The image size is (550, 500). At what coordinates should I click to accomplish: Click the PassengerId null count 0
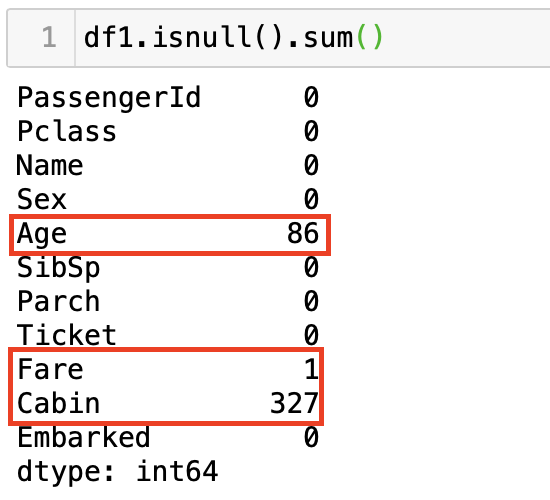311,97
